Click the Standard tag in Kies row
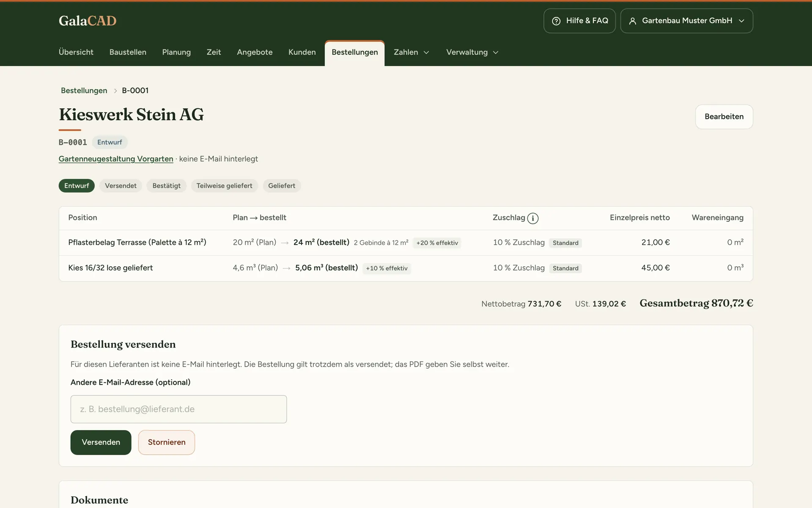The image size is (812, 508). click(x=565, y=268)
